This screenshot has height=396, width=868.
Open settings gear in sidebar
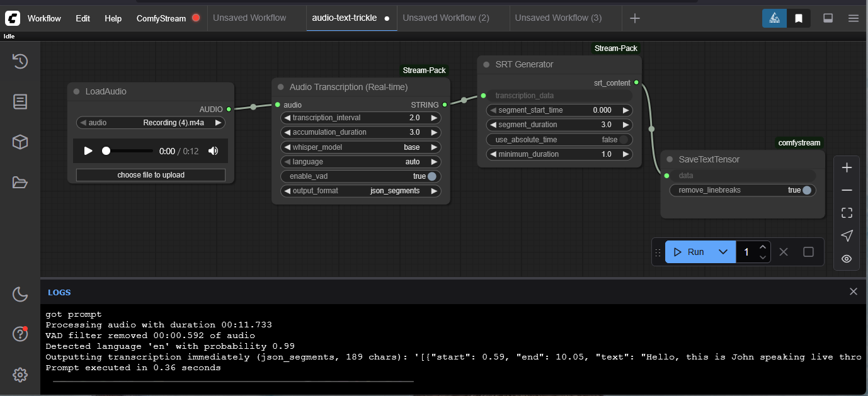click(20, 375)
